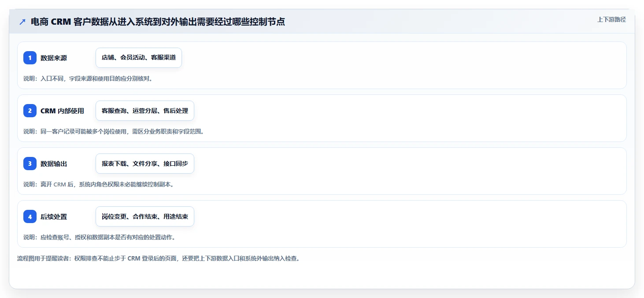Click the note 入口不同，字段来源和使用目的应分别核对
The width and height of the screenshot is (644, 298).
tap(88, 78)
